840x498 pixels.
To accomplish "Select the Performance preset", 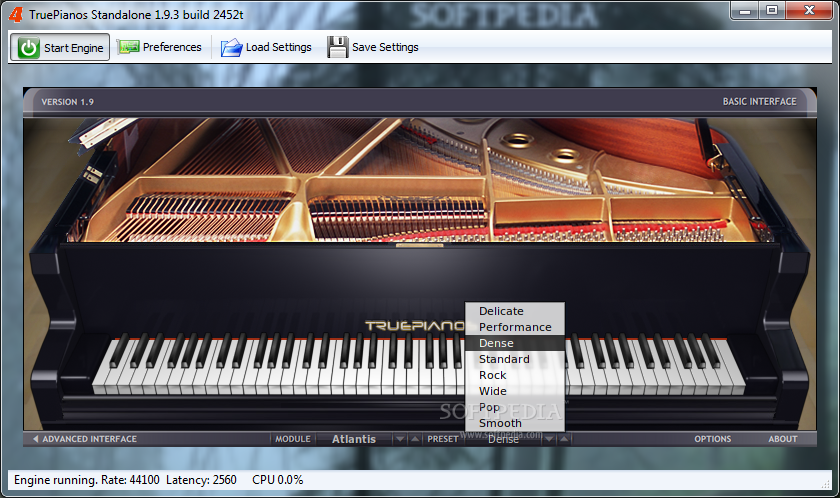I will pos(514,327).
